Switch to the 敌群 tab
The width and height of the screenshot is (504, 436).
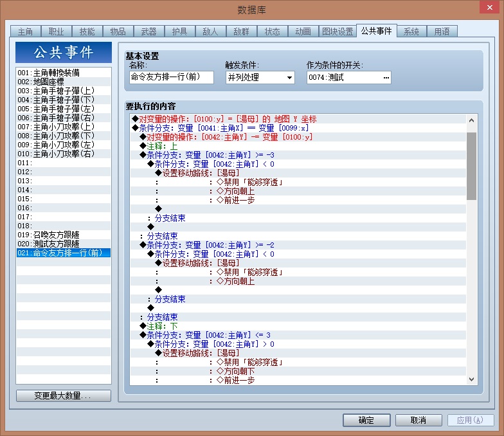coord(242,32)
